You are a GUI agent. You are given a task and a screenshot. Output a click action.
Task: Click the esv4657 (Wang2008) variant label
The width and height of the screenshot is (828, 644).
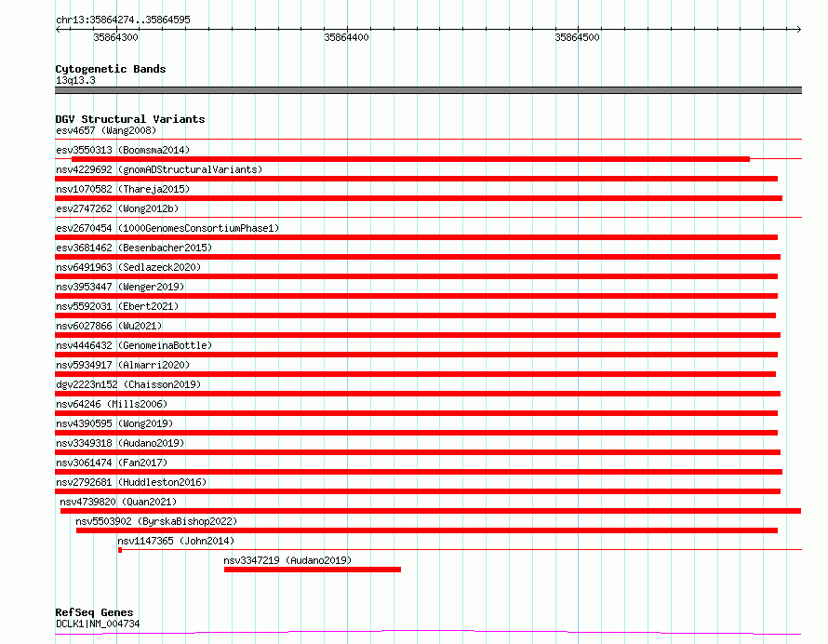tap(106, 130)
